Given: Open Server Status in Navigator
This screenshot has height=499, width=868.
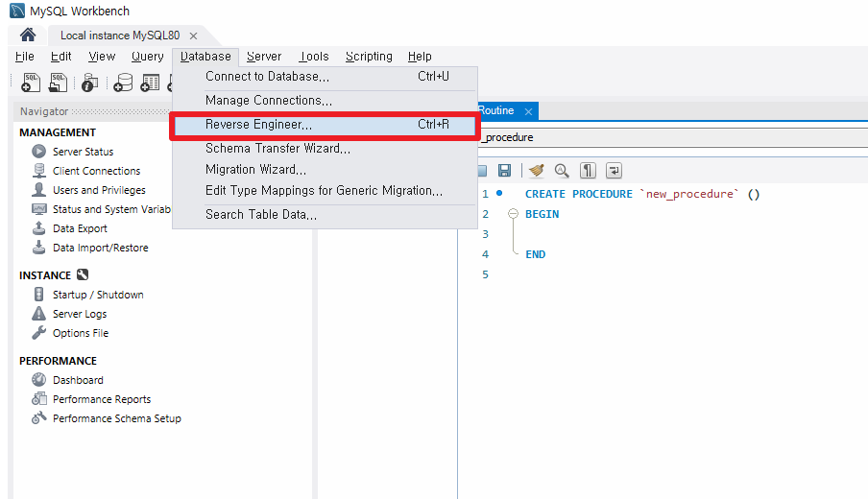Looking at the screenshot, I should pyautogui.click(x=83, y=152).
